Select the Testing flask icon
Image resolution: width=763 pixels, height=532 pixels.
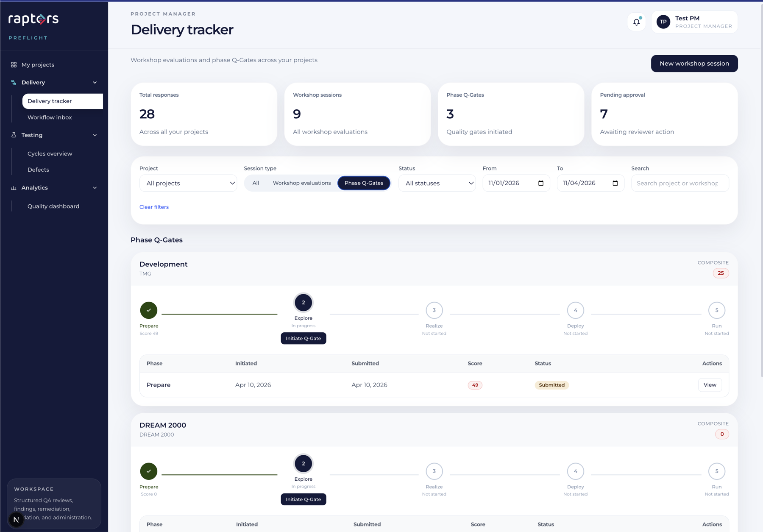(x=13, y=135)
